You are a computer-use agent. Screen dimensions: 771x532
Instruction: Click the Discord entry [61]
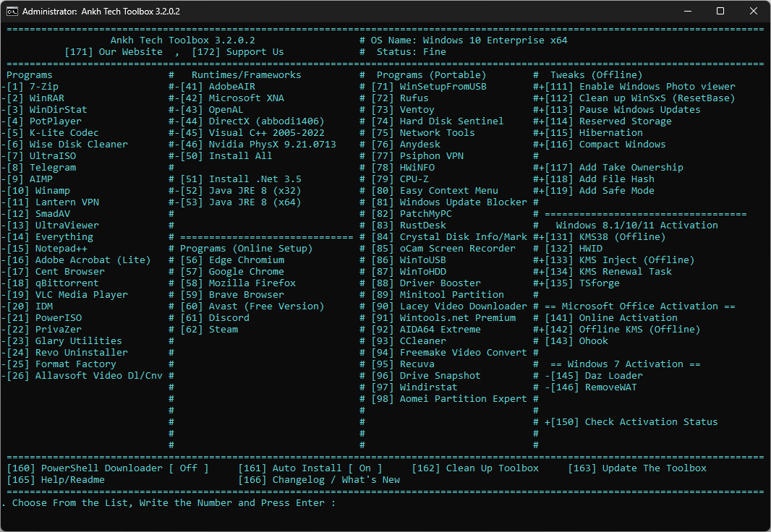(x=215, y=318)
